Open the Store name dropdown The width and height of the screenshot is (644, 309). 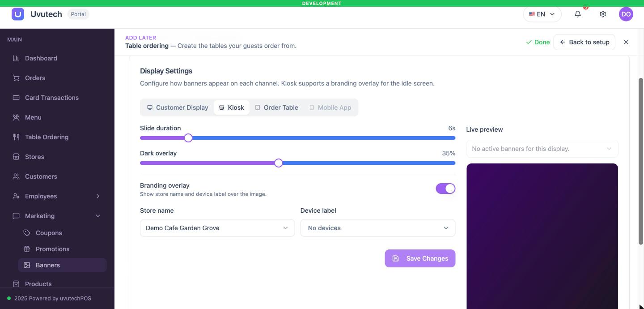click(217, 228)
